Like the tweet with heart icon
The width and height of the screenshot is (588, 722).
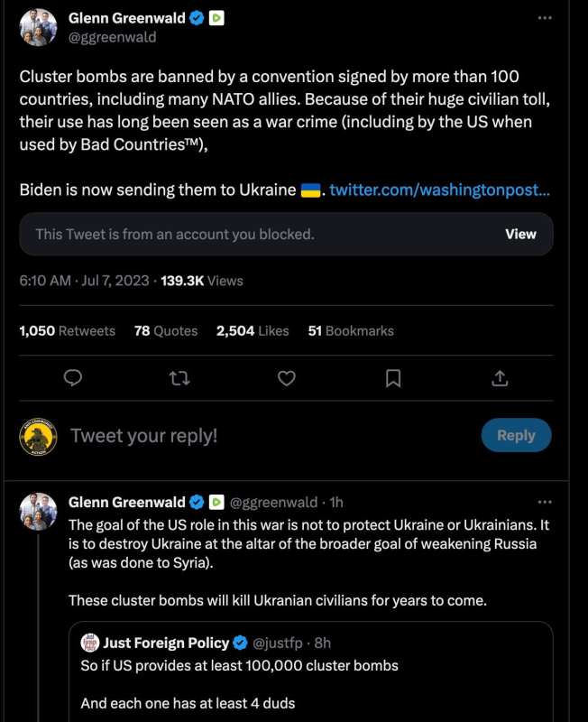tap(286, 378)
